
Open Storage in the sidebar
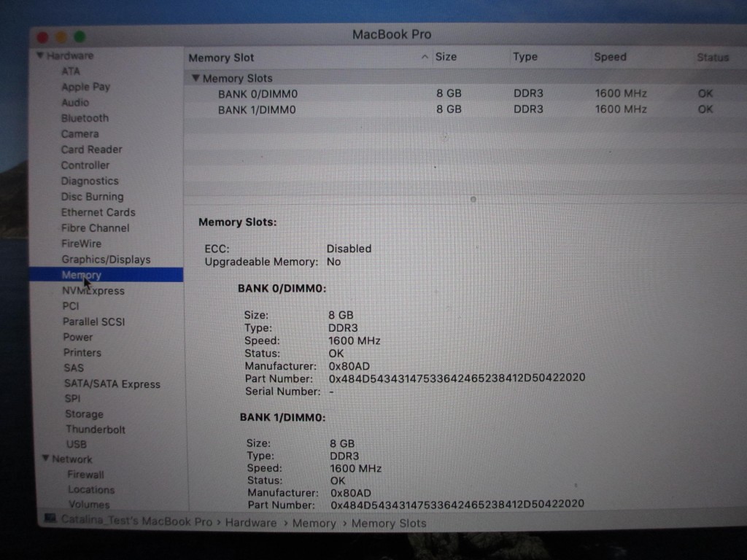[x=85, y=414]
